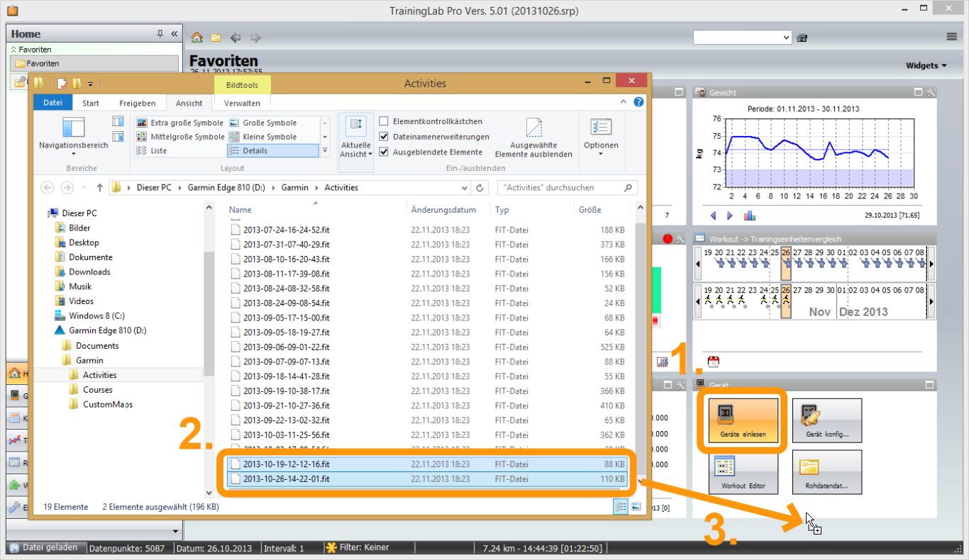Switch to the Freigeben ribbon tab
The image size is (969, 560).
[138, 103]
